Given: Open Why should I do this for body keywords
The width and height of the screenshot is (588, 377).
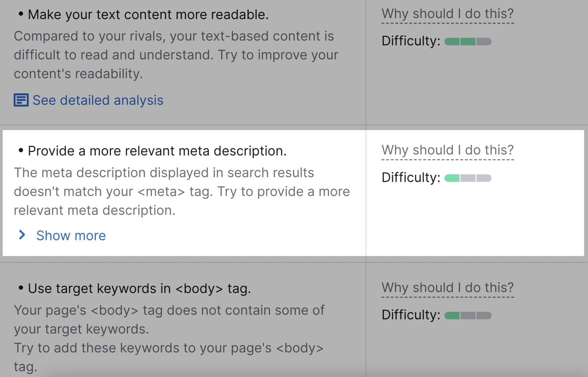Looking at the screenshot, I should (448, 288).
